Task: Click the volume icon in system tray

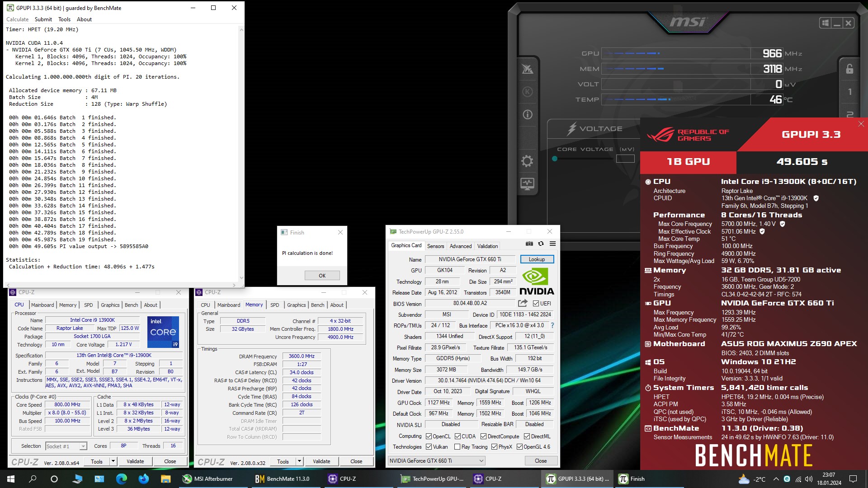Action: click(x=809, y=479)
